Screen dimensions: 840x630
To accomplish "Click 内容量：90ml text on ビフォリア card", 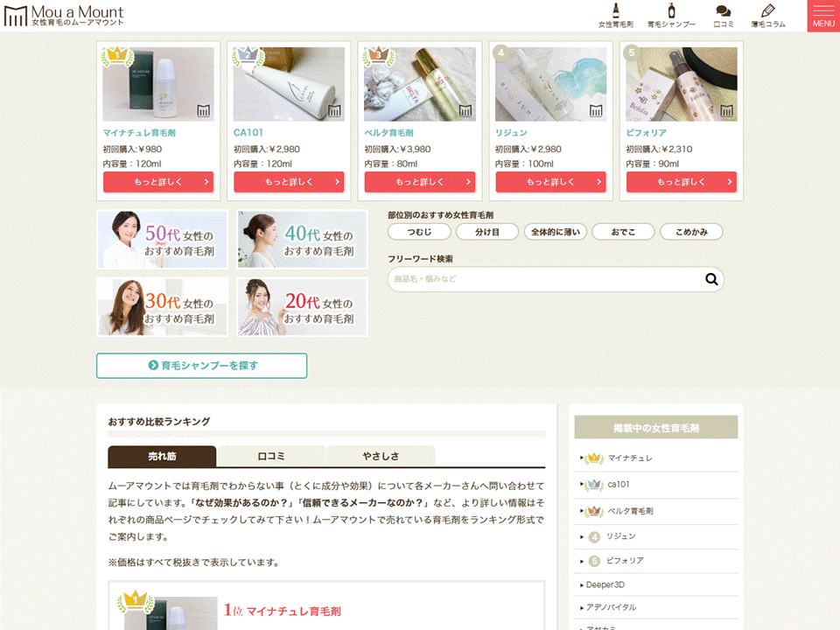I will 652,164.
